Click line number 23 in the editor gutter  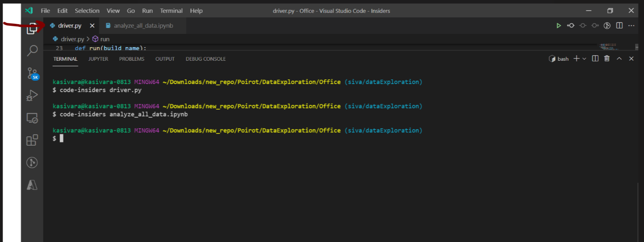pos(60,48)
